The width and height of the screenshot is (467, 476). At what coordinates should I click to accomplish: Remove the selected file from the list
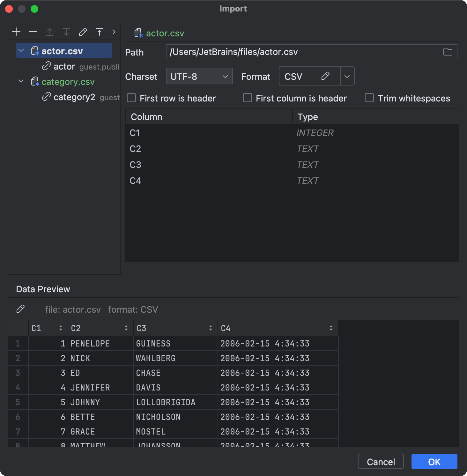click(33, 32)
